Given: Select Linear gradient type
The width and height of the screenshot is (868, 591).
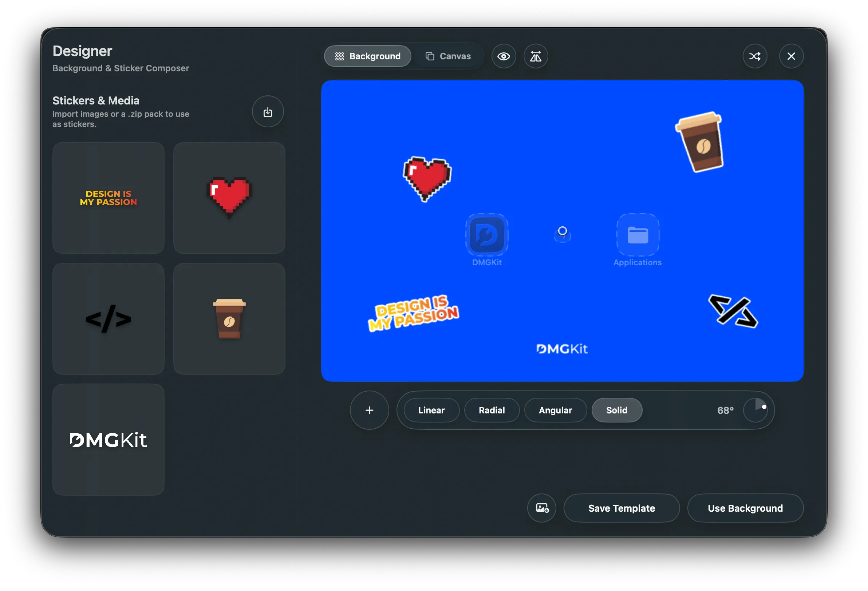Looking at the screenshot, I should pos(431,410).
